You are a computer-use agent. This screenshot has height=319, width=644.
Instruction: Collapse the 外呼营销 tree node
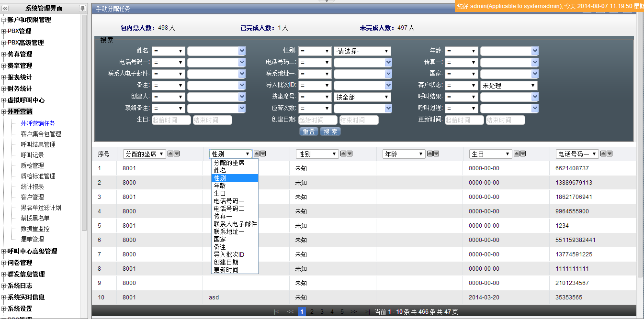(x=4, y=112)
